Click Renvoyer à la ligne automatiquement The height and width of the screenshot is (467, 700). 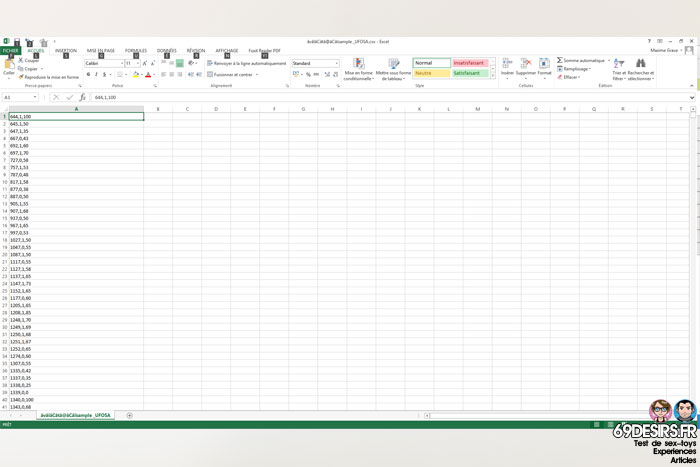(246, 63)
